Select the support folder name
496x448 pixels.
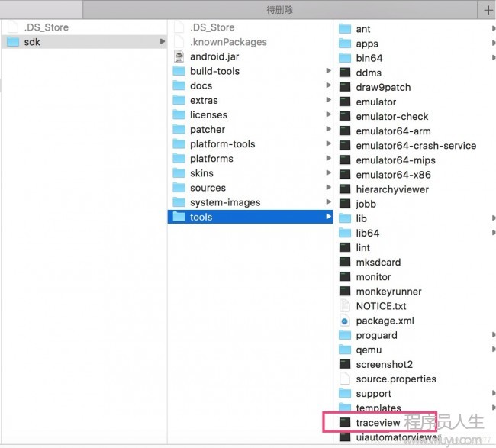point(374,394)
